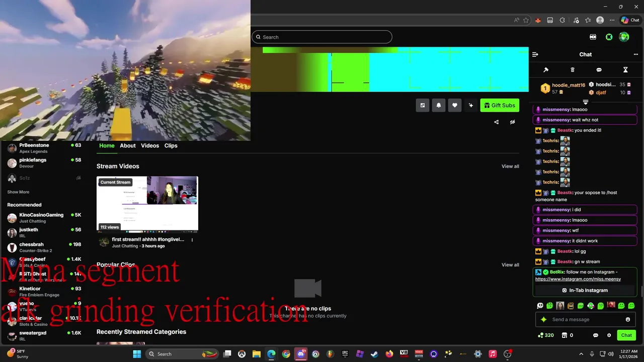Screen dimensions: 644x362
Task: Click the first stream!! ahhhh video title
Action: click(x=148, y=239)
